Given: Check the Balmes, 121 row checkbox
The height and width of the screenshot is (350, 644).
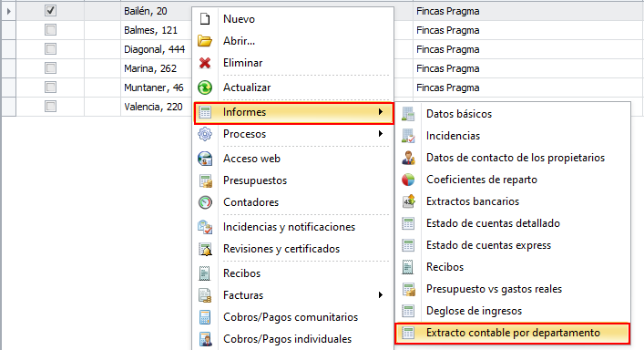Looking at the screenshot, I should [50, 30].
